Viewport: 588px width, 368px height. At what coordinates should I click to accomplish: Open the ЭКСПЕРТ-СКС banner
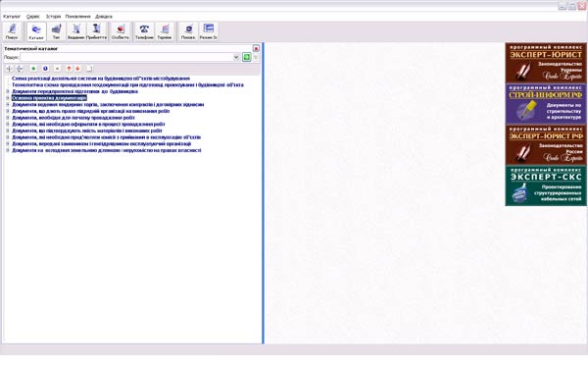click(x=546, y=185)
